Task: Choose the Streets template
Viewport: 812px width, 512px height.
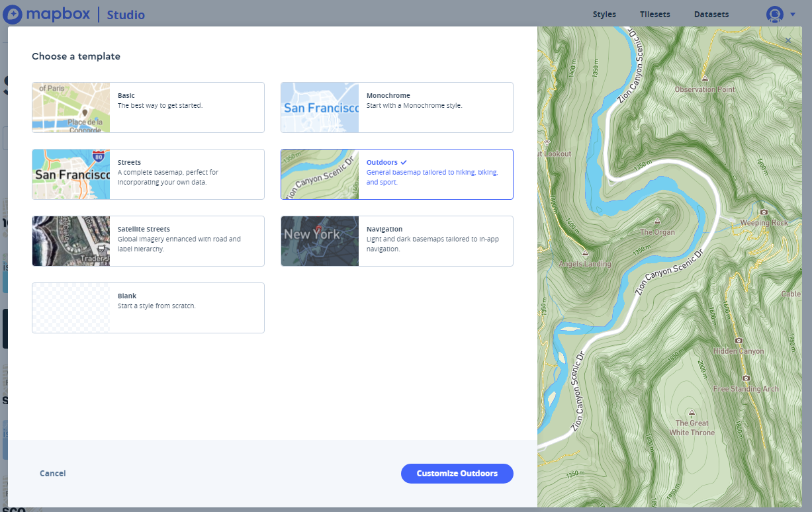Action: [148, 174]
